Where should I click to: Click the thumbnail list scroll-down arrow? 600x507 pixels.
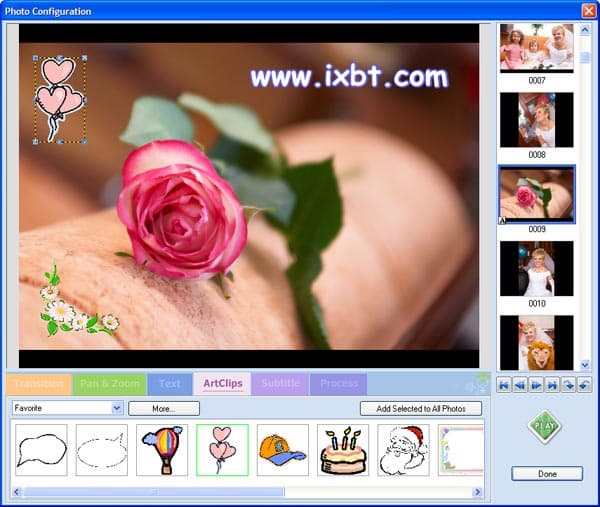click(x=585, y=365)
